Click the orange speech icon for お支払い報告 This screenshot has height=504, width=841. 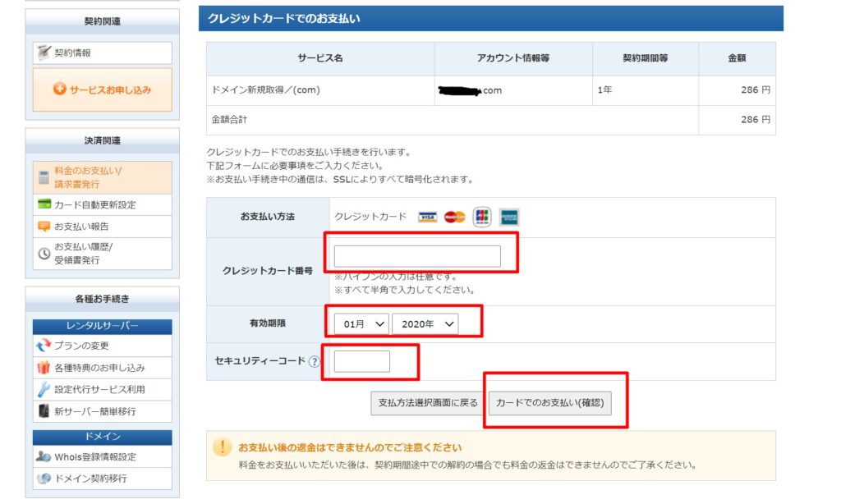click(x=44, y=227)
